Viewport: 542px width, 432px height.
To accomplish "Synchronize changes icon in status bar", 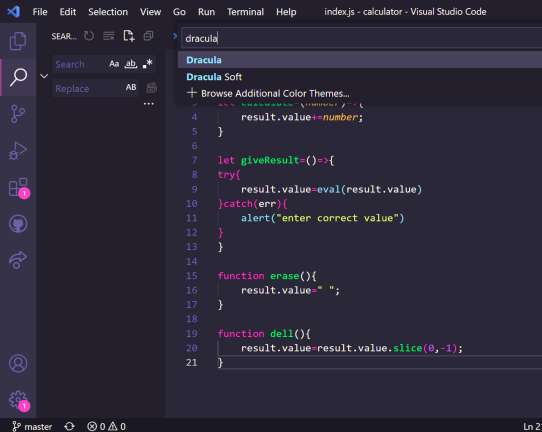I will (69, 427).
